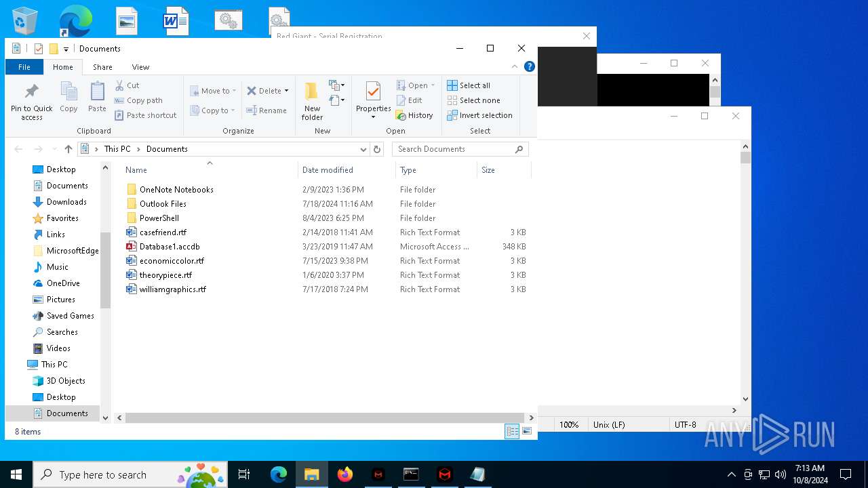Switch to the Home ribbon tab
The height and width of the screenshot is (488, 868).
[63, 67]
